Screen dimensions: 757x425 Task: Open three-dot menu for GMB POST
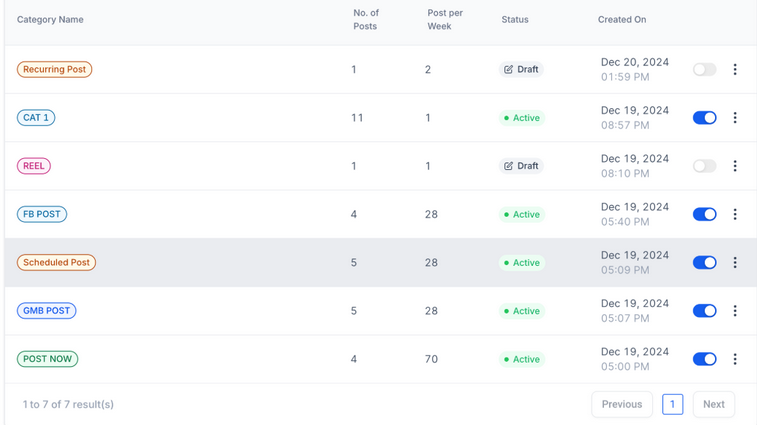(x=735, y=311)
